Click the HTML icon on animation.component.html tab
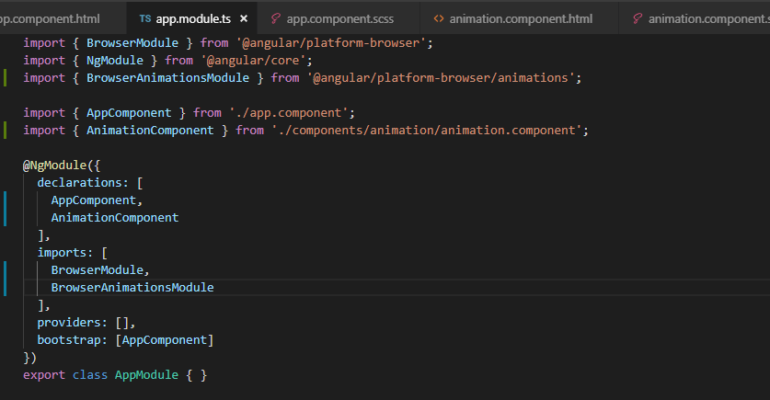 click(x=439, y=19)
